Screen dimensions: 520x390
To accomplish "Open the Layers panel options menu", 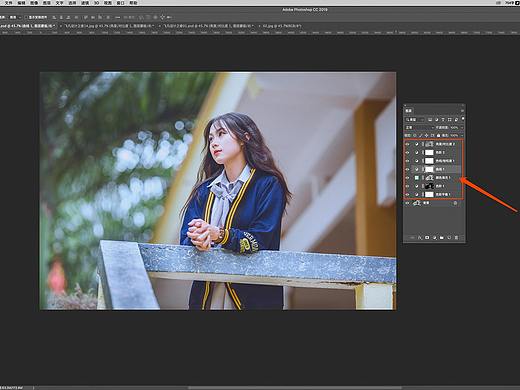I will tap(462, 110).
